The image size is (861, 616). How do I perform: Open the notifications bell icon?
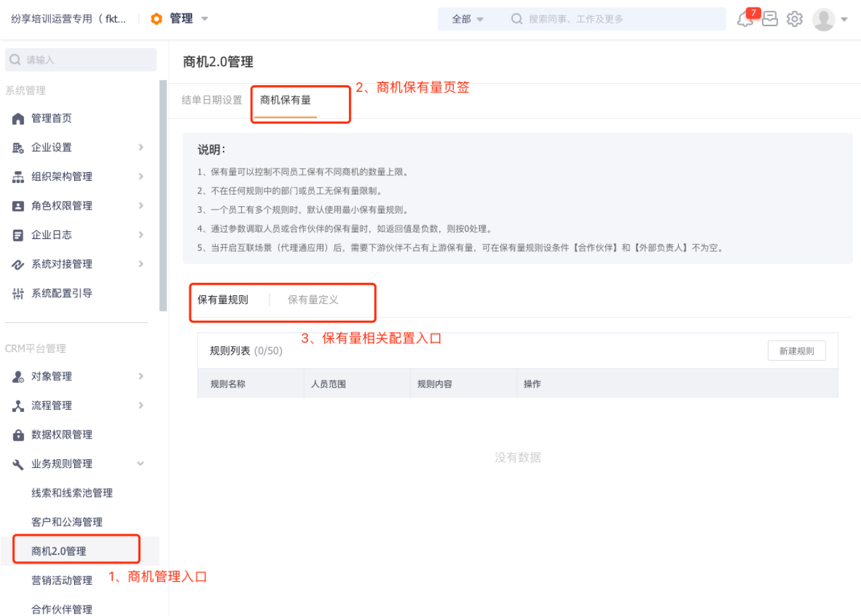tap(745, 19)
